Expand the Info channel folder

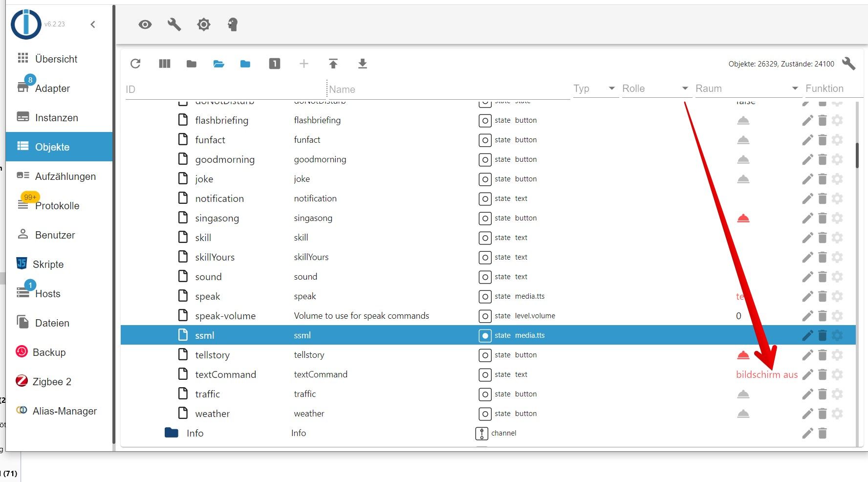[172, 433]
